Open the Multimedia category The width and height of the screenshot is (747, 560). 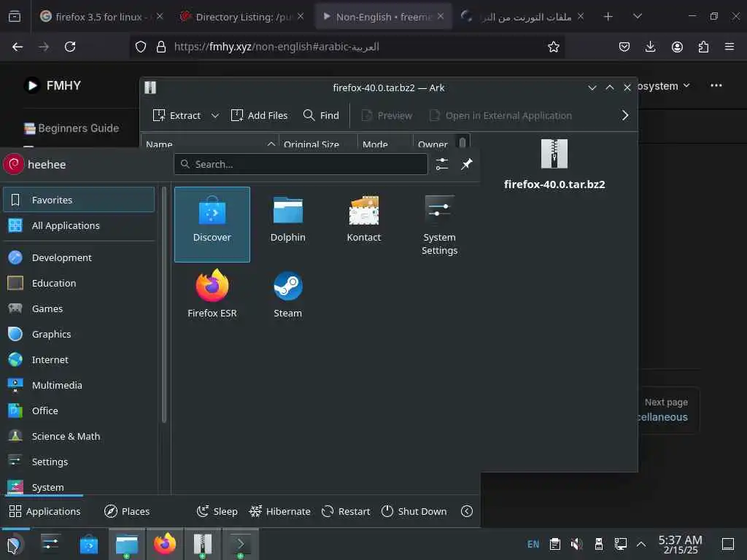click(79, 385)
